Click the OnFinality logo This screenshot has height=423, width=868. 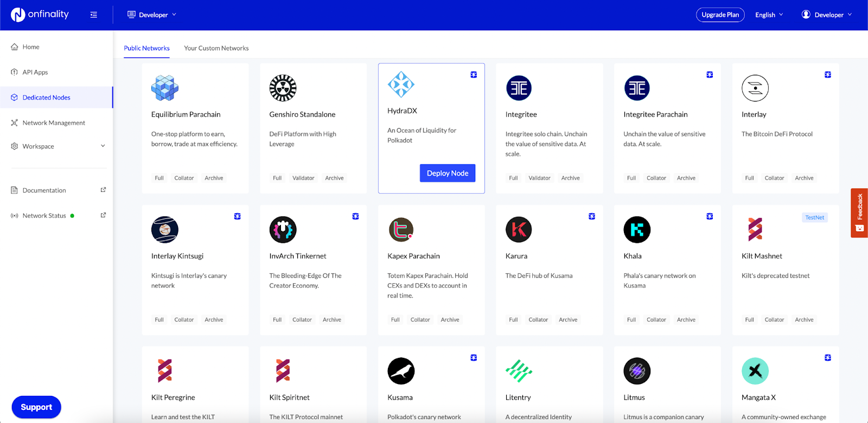click(x=40, y=15)
